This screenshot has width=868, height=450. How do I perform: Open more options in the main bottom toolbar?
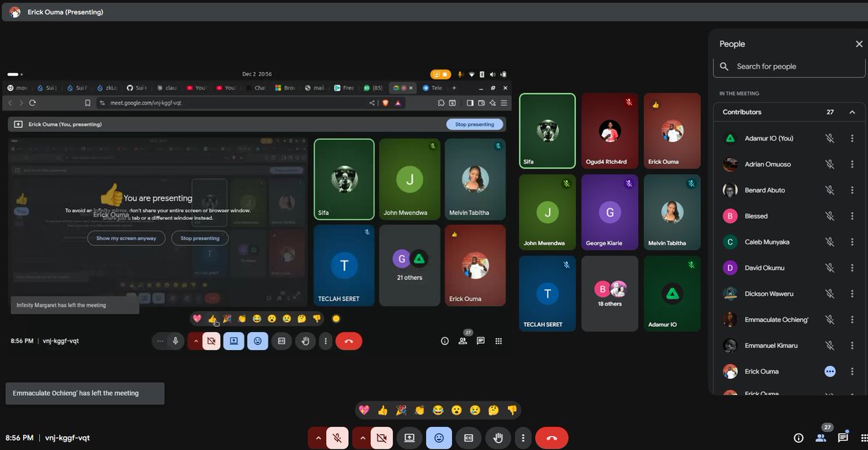tap(523, 438)
